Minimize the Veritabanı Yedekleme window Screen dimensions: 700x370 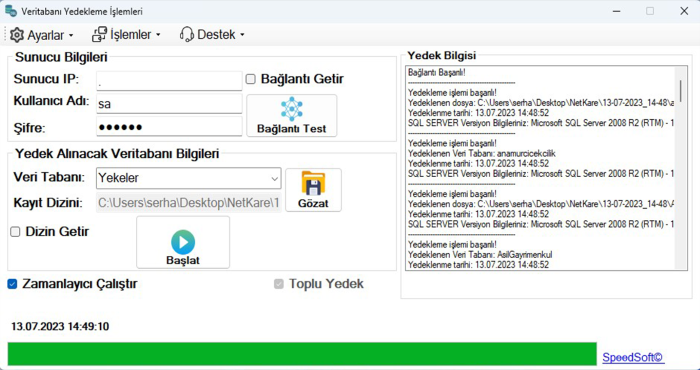tap(616, 11)
